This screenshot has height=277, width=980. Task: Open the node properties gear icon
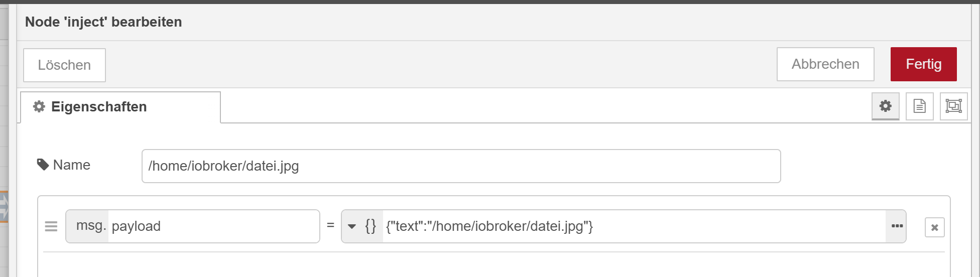click(886, 106)
